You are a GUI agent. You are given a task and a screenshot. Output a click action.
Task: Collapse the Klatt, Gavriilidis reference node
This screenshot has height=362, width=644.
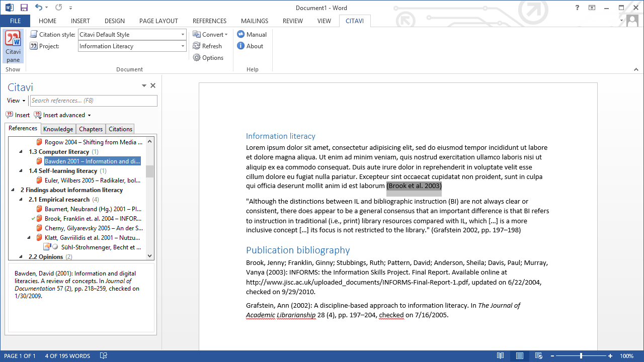(x=29, y=238)
